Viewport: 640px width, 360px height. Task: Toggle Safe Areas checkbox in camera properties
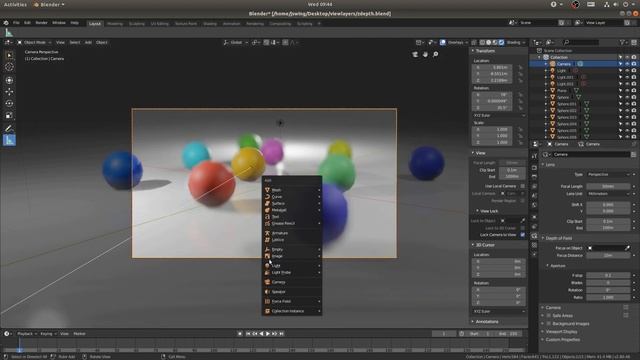pos(549,316)
